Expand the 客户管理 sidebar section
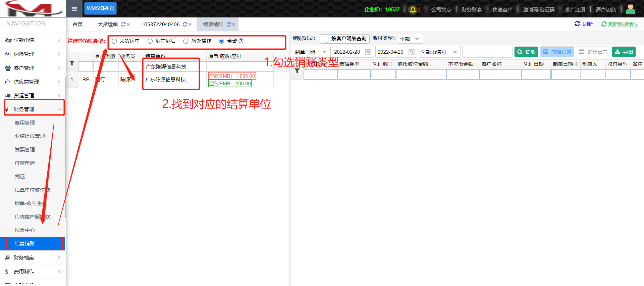 33,68
